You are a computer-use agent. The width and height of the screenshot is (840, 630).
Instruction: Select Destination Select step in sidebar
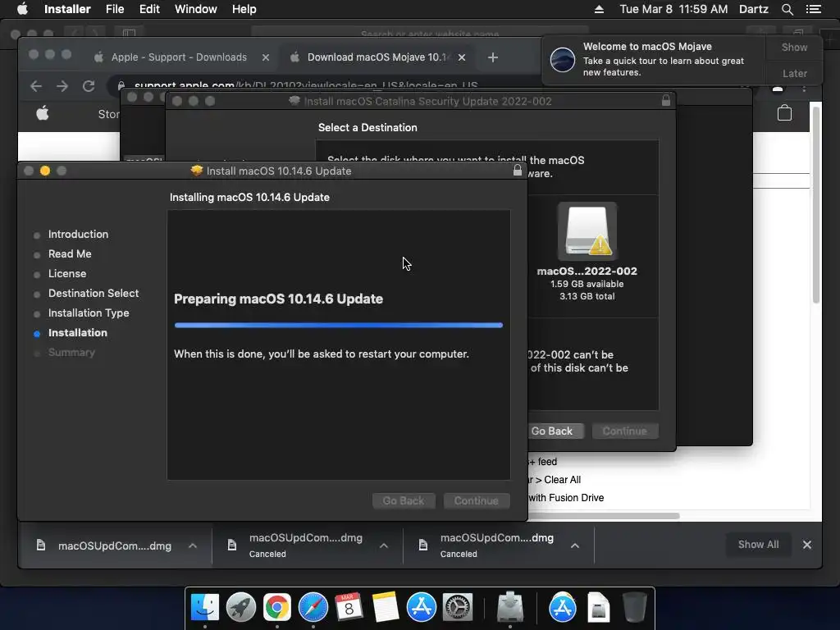[x=94, y=294]
